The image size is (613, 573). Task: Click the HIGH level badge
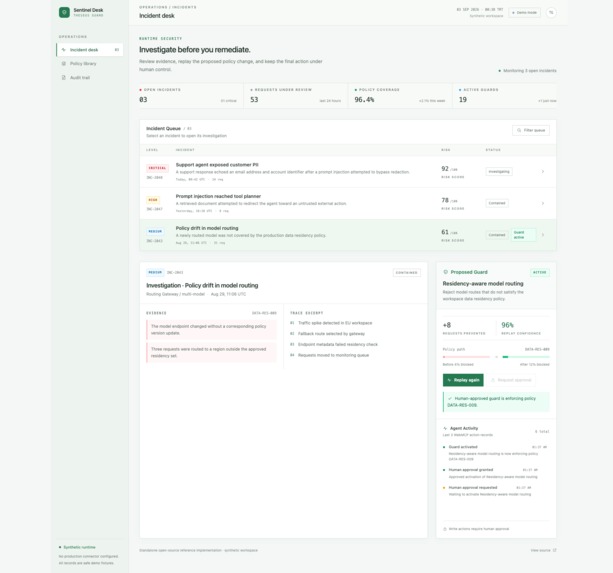pyautogui.click(x=153, y=200)
